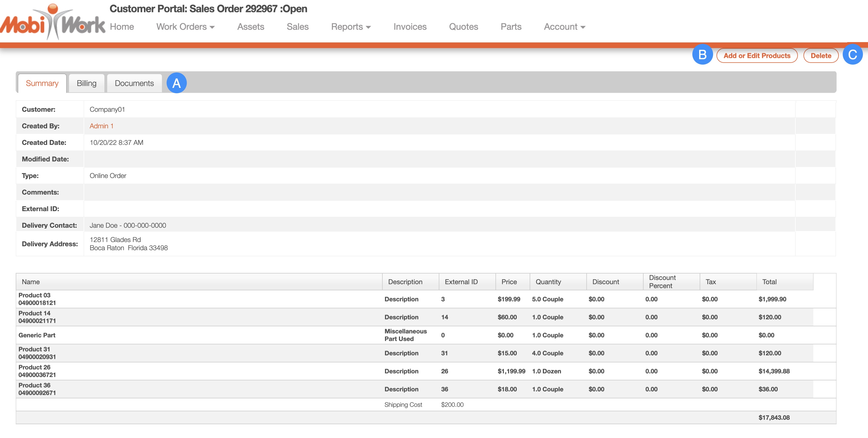Click the Add or Edit Products button
The image size is (868, 438).
[756, 56]
